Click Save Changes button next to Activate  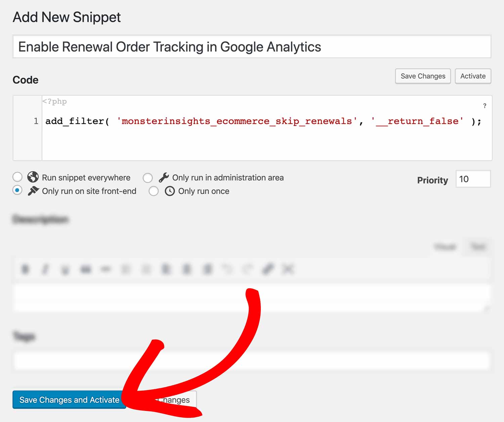pos(423,76)
